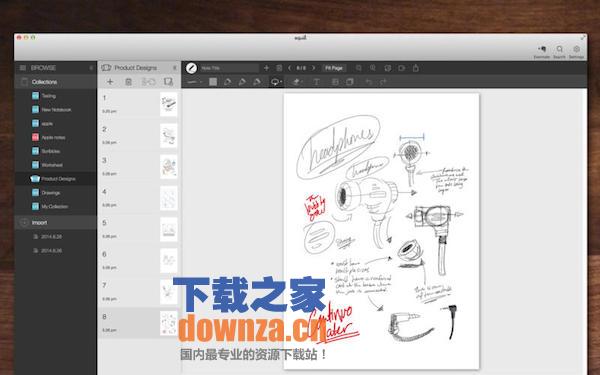Open Evernote sync in the title bar
Image resolution: width=600 pixels, height=375 pixels.
[542, 52]
